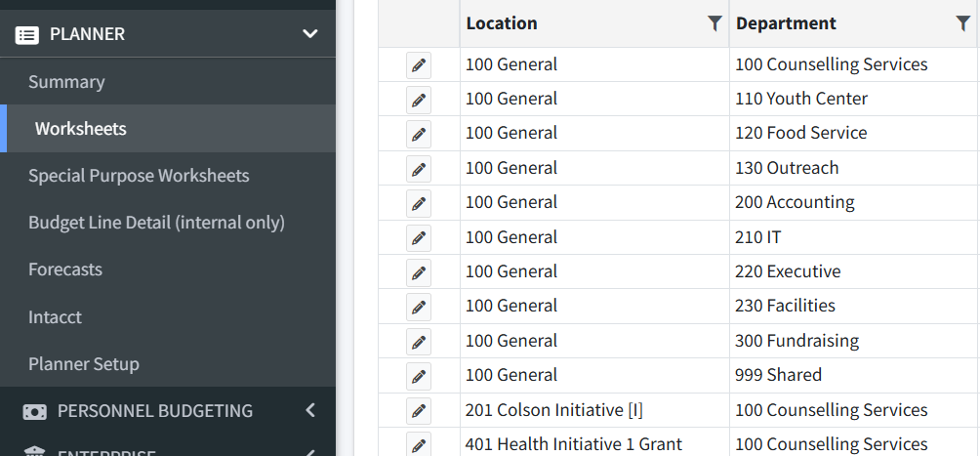
Task: Select '100 Counselling Services' in the Colson Initiative row
Action: point(853,410)
